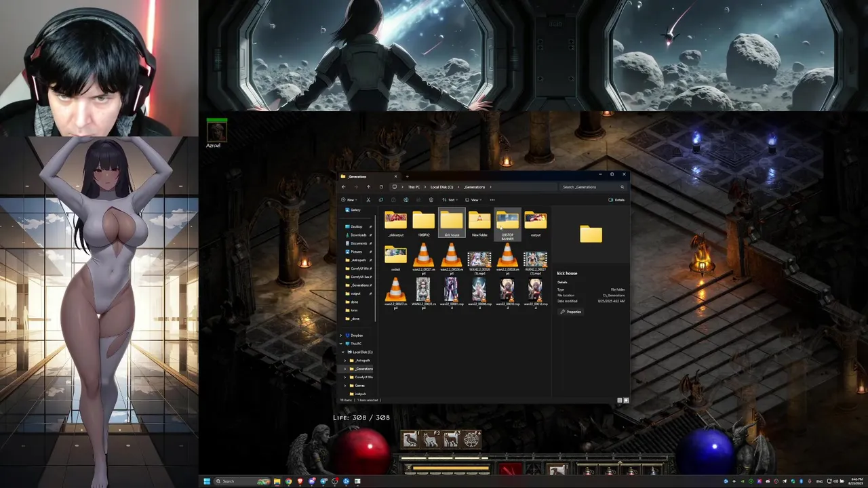Open the View dropdown

click(x=475, y=200)
